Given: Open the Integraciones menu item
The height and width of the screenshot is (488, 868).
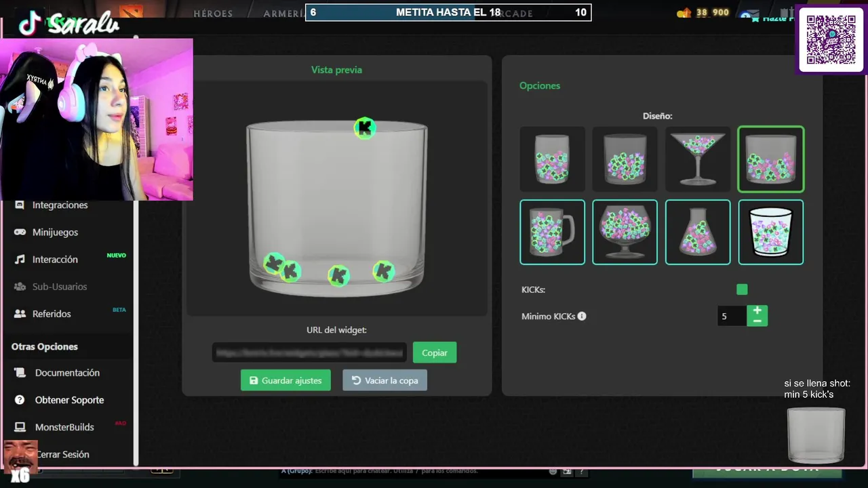Looking at the screenshot, I should point(60,205).
